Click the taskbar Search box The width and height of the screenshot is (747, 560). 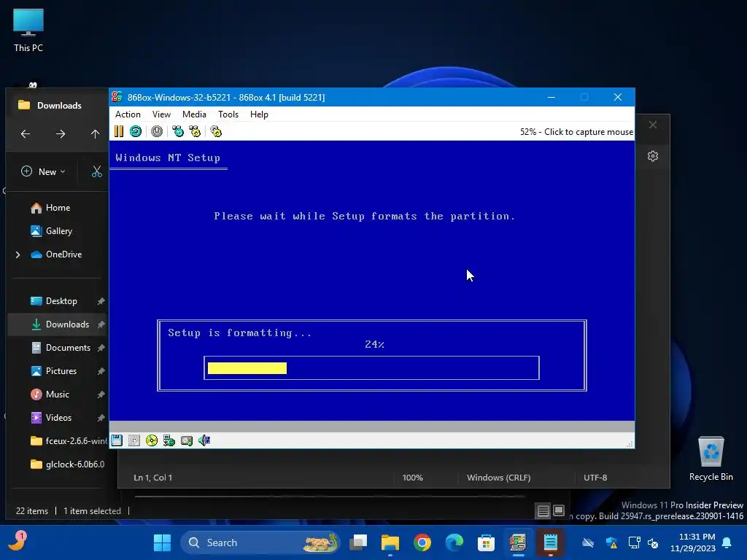tap(260, 542)
